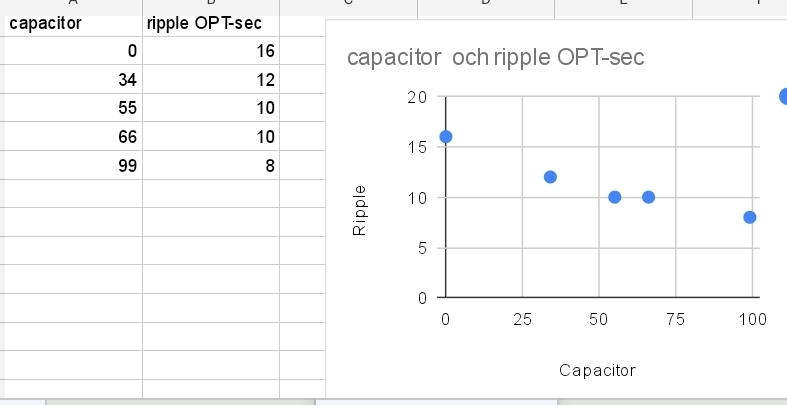Click the horizontal axis label 50
This screenshot has height=405, width=787.
tap(599, 319)
